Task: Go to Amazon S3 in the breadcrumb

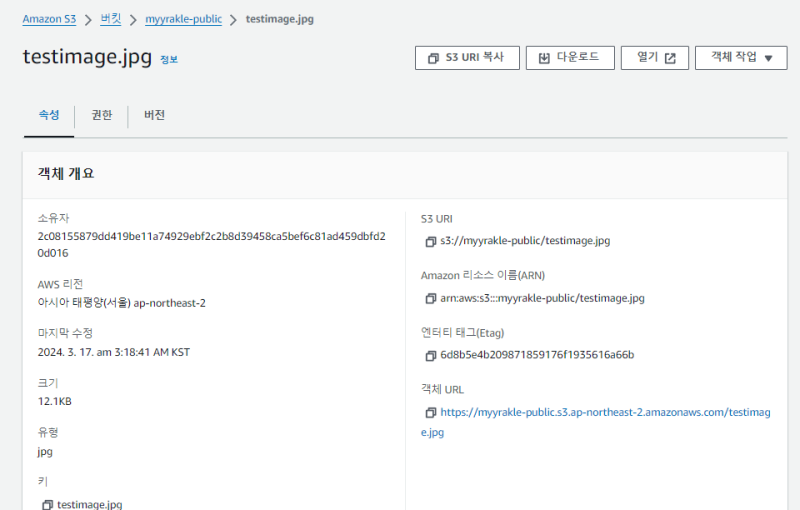Action: 51,19
